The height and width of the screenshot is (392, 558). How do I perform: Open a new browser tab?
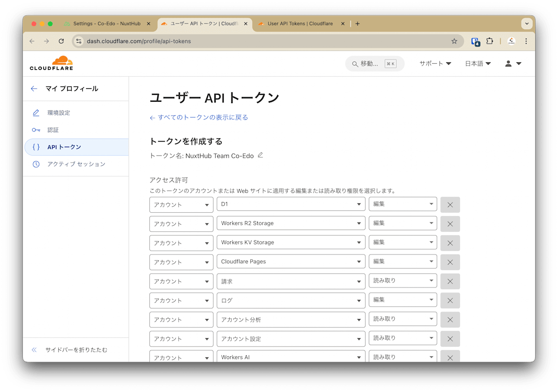(358, 24)
